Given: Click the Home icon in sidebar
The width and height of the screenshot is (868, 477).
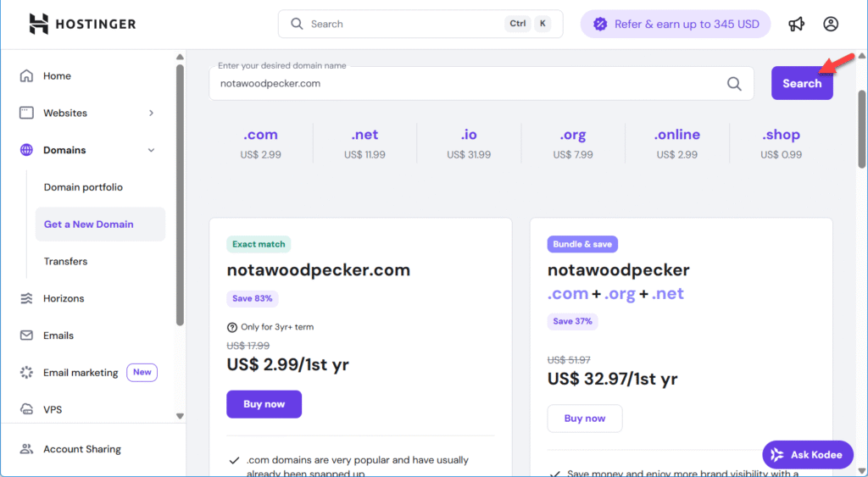Looking at the screenshot, I should tap(26, 75).
